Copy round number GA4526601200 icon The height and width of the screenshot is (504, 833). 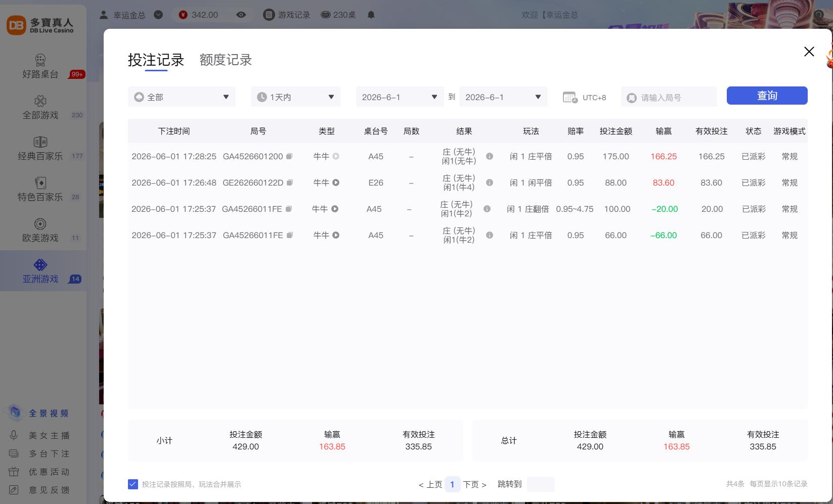click(x=289, y=156)
